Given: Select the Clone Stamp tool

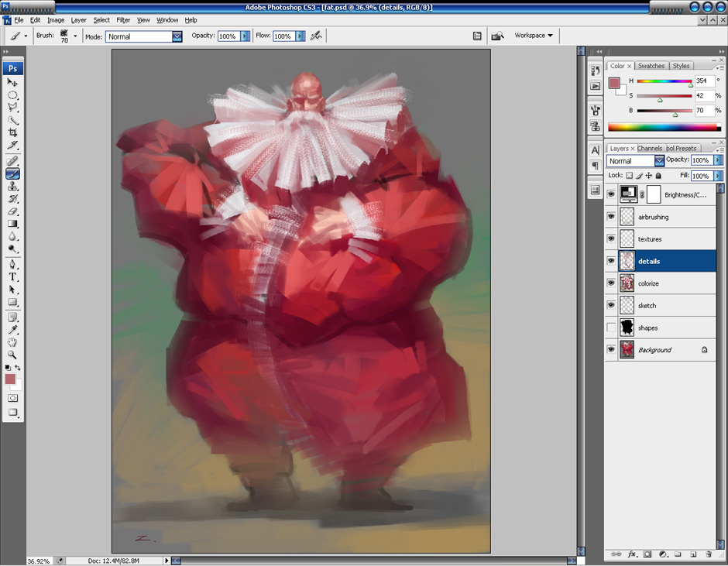Looking at the screenshot, I should tap(12, 187).
